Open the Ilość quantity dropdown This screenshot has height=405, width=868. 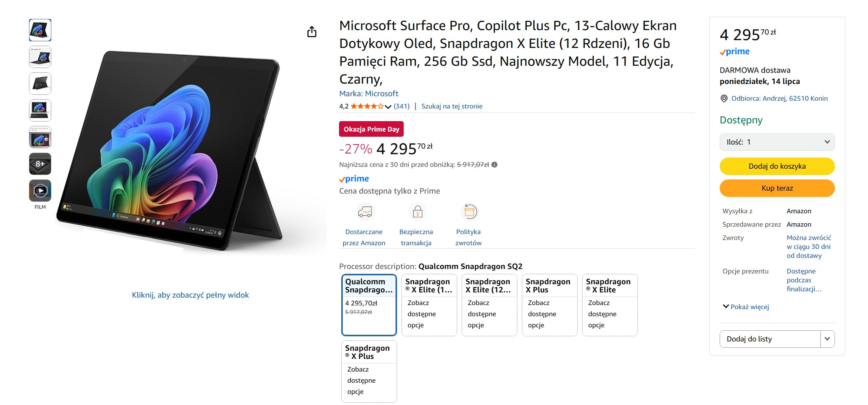pyautogui.click(x=777, y=142)
